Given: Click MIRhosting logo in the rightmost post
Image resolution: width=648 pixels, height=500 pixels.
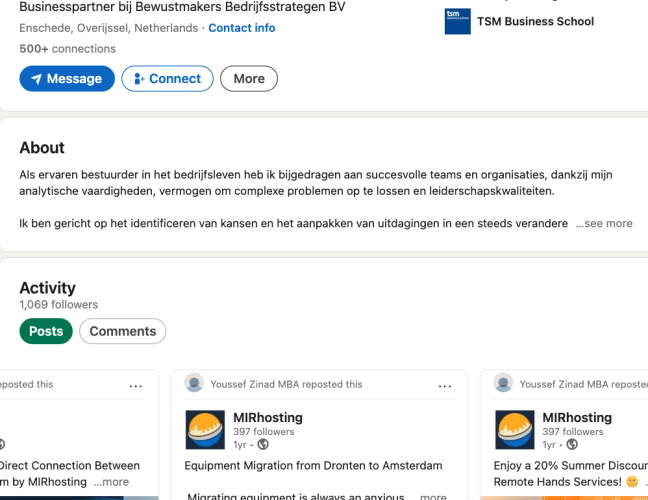Looking at the screenshot, I should [x=515, y=430].
